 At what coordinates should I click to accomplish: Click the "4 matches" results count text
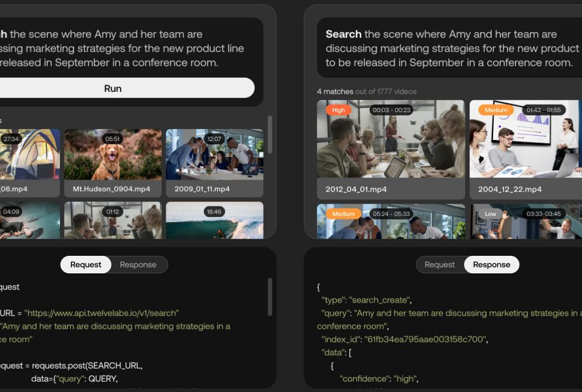point(335,91)
